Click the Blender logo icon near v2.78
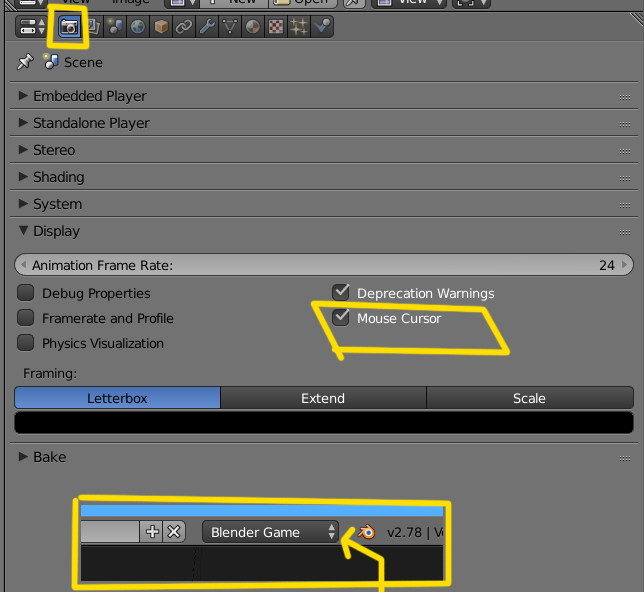Image resolution: width=644 pixels, height=592 pixels. [x=366, y=532]
